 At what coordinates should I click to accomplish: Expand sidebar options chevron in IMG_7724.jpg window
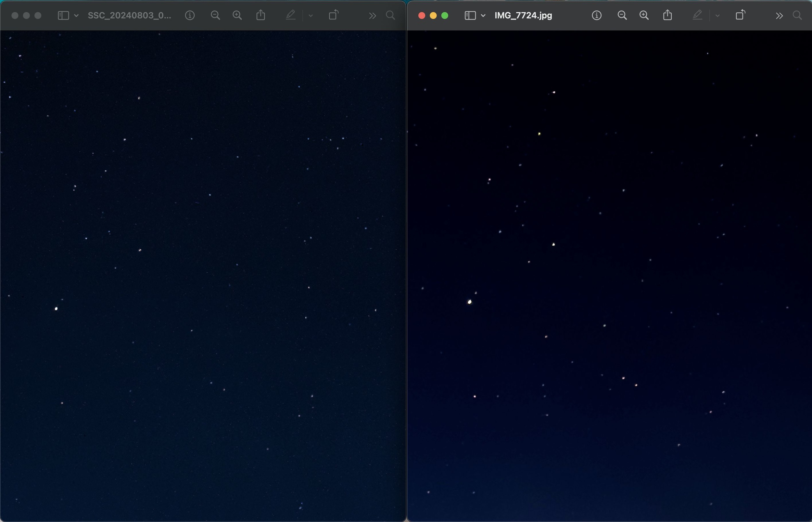click(x=483, y=16)
